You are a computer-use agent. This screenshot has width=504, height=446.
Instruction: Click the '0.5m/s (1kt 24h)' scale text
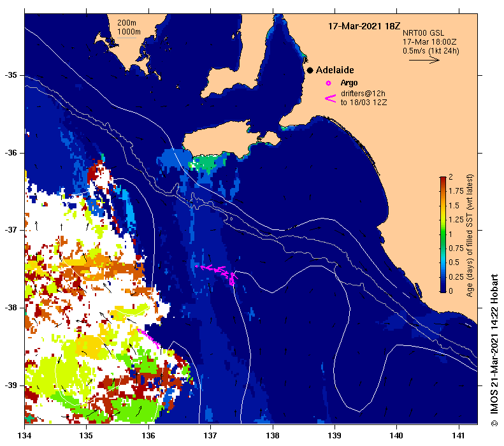(x=431, y=51)
